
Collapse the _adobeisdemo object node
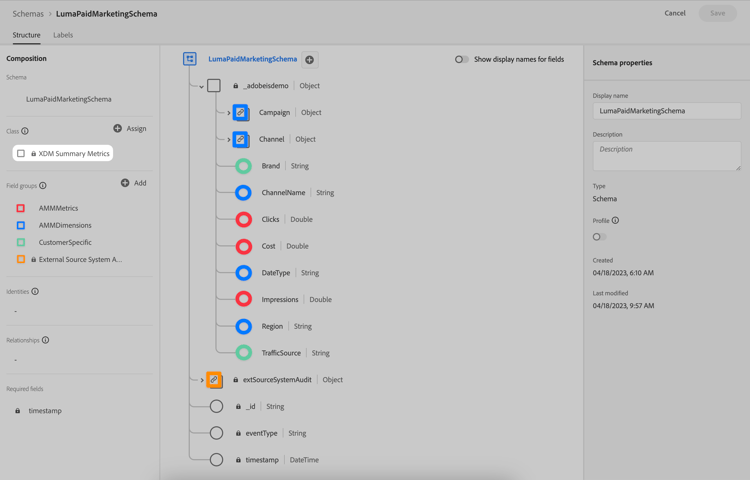201,87
